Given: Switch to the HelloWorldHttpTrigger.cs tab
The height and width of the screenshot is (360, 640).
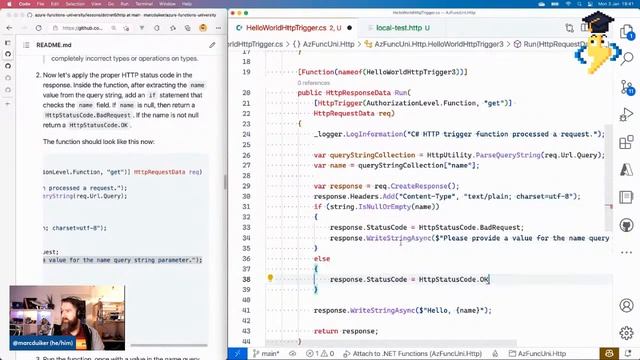Looking at the screenshot, I should (294, 28).
